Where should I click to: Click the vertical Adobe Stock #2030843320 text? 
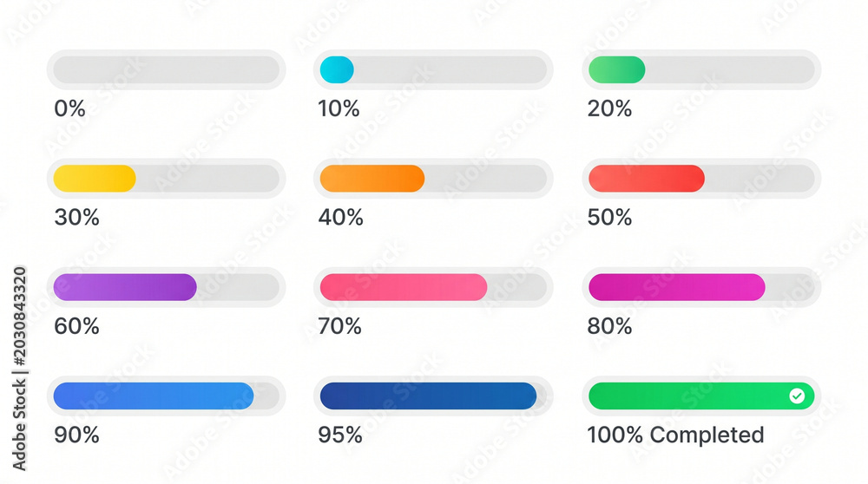tap(19, 369)
